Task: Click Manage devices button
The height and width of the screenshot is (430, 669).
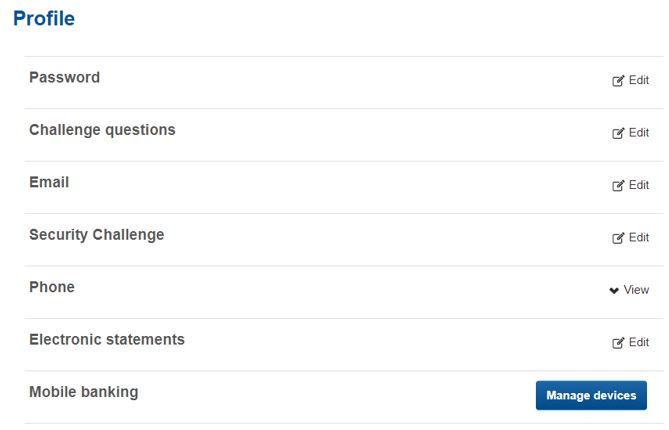Action: pyautogui.click(x=591, y=395)
